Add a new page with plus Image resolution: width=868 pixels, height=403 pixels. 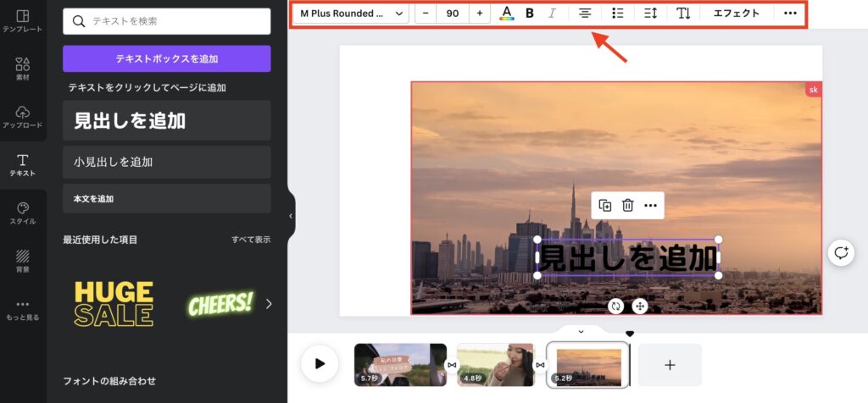(x=670, y=365)
